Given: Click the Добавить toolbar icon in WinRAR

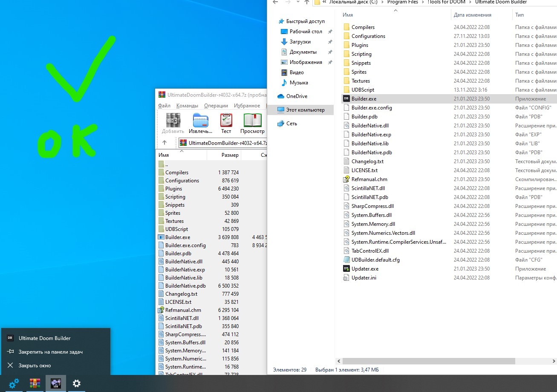Looking at the screenshot, I should click(173, 121).
